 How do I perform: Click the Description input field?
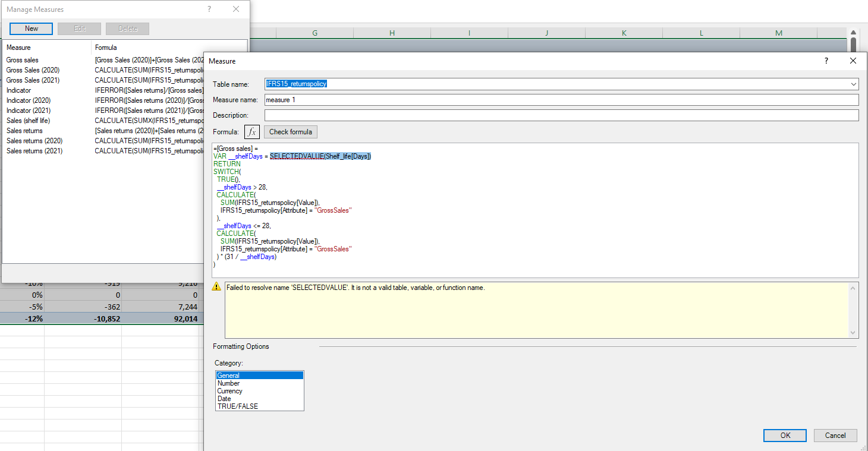coord(561,115)
